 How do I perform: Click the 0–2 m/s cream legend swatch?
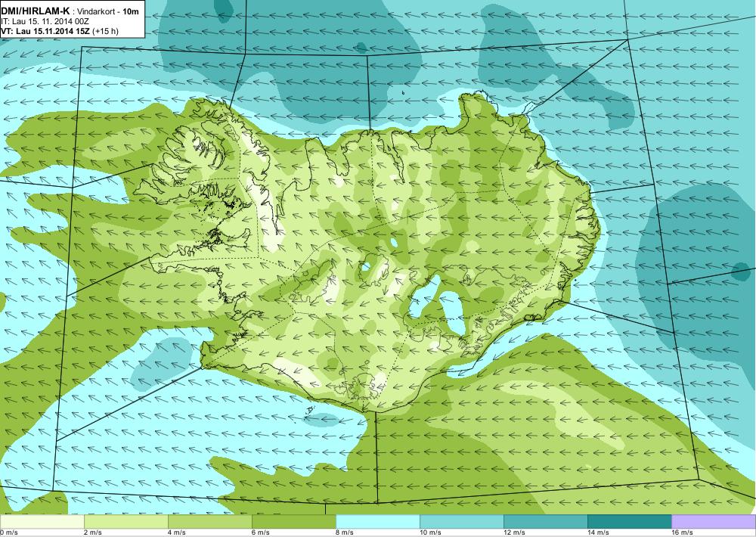pos(42,522)
